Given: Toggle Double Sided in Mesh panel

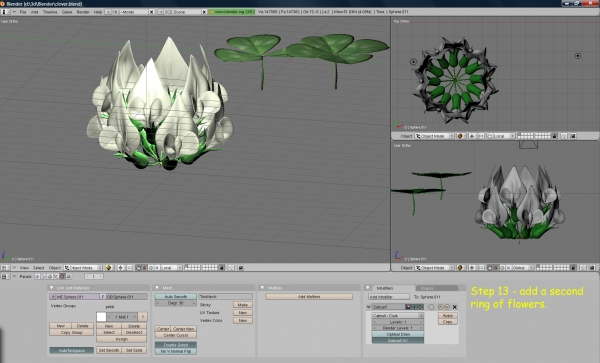Looking at the screenshot, I should tap(176, 345).
